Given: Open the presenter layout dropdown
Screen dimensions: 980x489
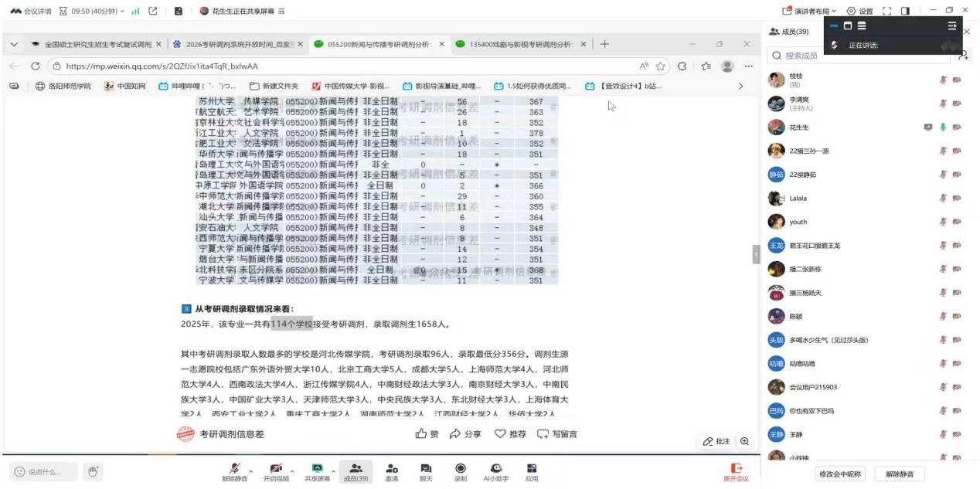Looking at the screenshot, I should [x=809, y=11].
